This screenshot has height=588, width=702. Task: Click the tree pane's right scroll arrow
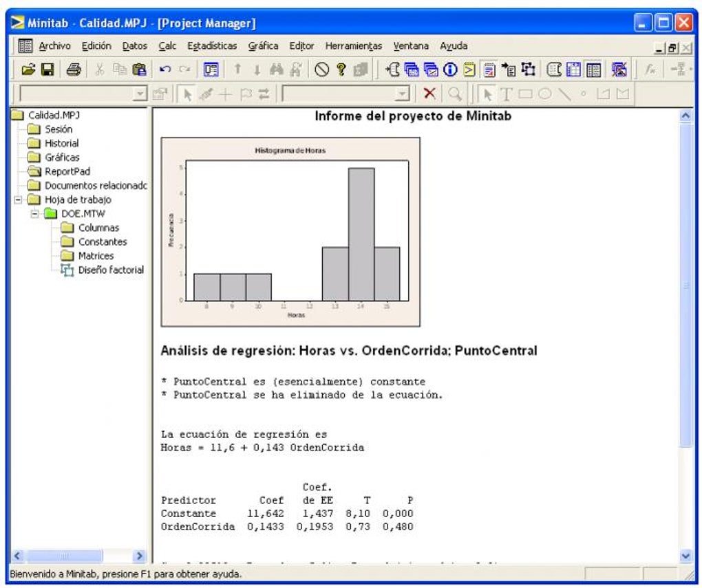click(139, 556)
